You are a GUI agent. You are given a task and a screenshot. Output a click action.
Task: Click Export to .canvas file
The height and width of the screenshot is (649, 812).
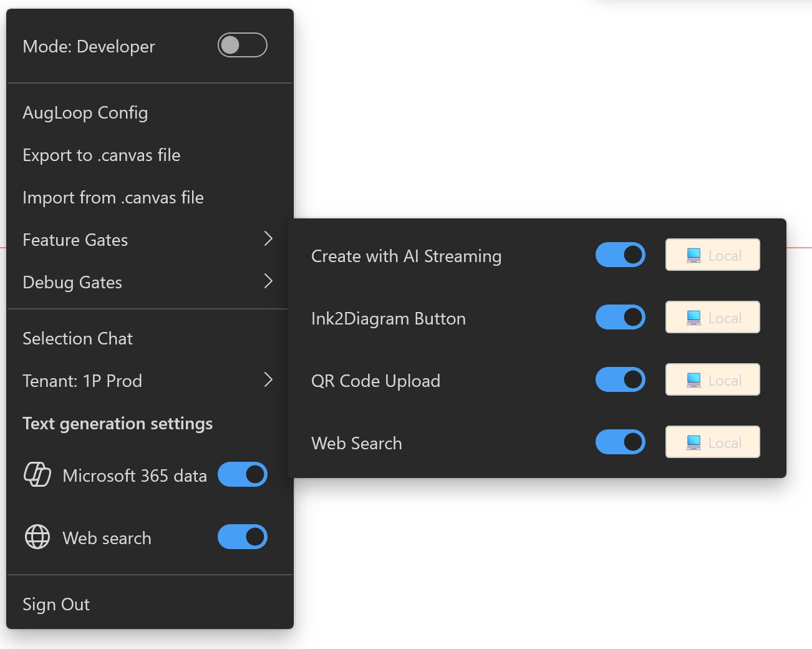[102, 155]
